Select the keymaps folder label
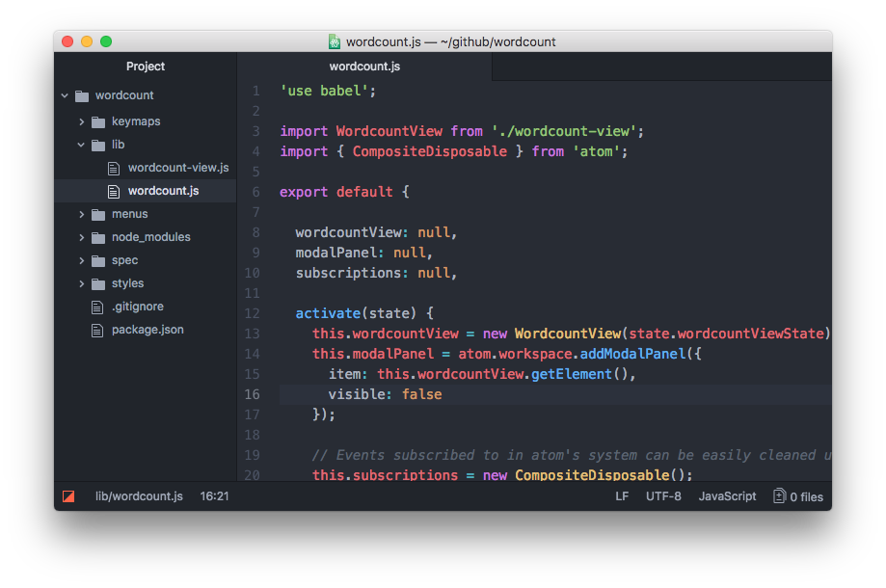886x588 pixels. pos(136,121)
